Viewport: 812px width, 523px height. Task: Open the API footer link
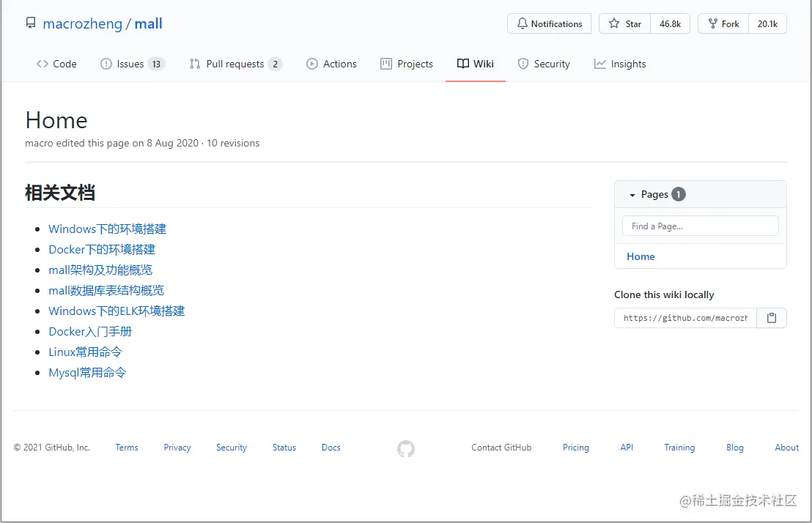(627, 448)
